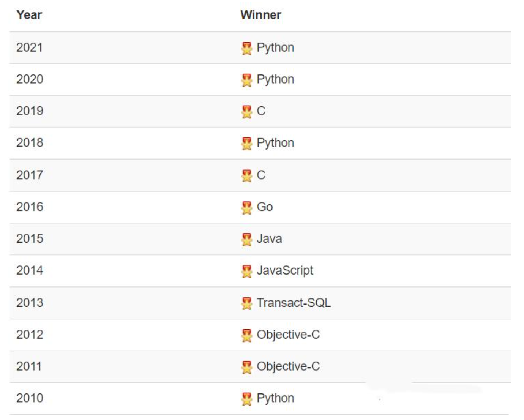Click the 2011 Objective-C entry
The width and height of the screenshot is (524, 420).
tap(288, 366)
